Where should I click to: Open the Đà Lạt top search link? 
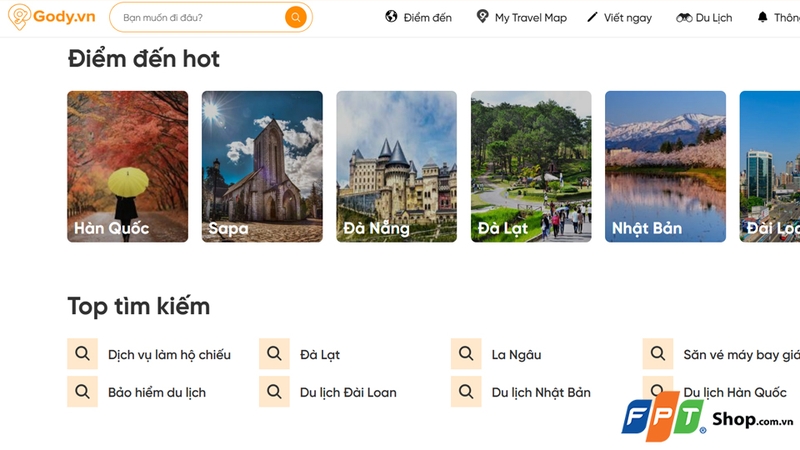pyautogui.click(x=320, y=355)
